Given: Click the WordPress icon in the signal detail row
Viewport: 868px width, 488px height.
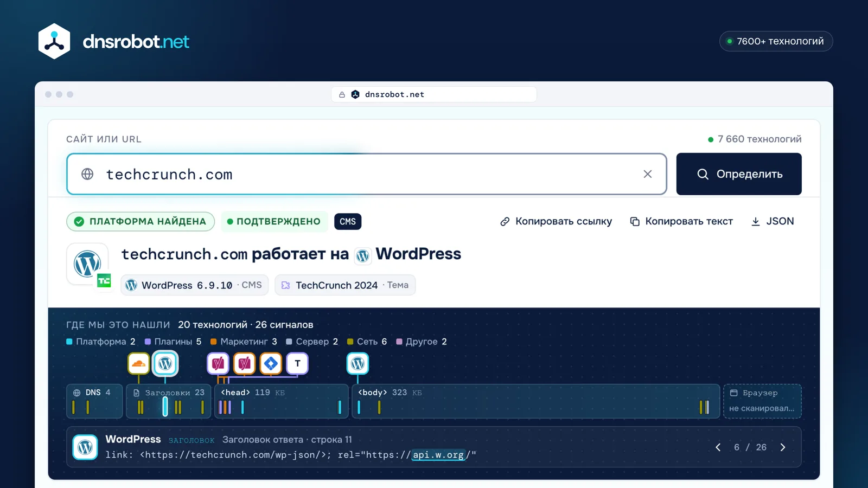Looking at the screenshot, I should 85,447.
